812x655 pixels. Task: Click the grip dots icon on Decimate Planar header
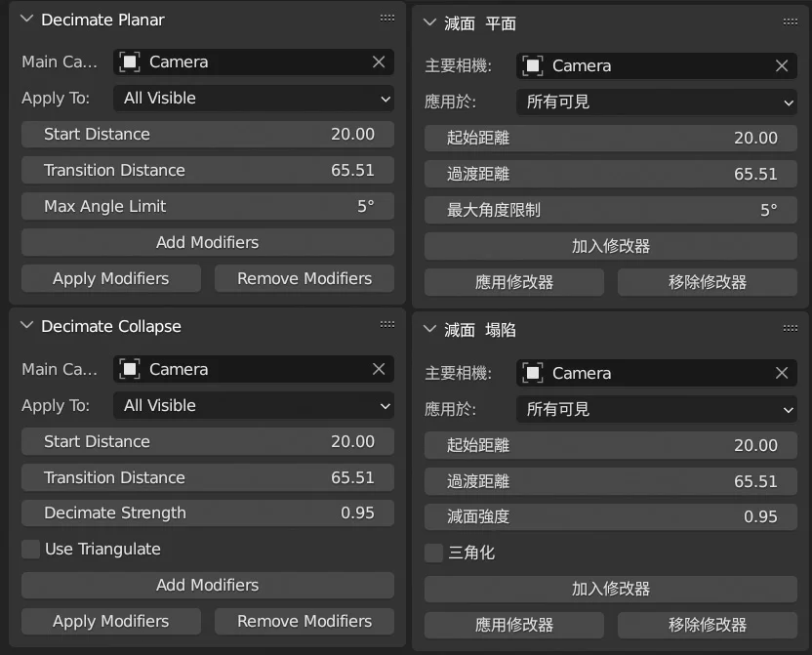[387, 17]
